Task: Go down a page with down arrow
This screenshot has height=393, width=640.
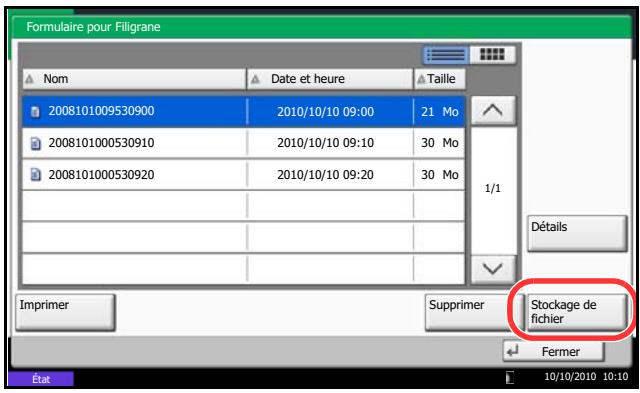Action: point(493,269)
